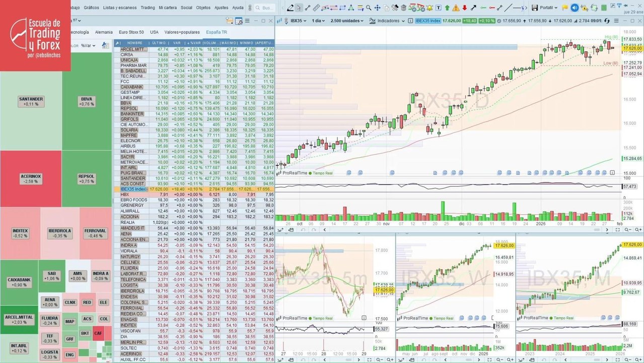Click the floppy disk save icon
The width and height of the screenshot is (644, 363).
[535, 8]
